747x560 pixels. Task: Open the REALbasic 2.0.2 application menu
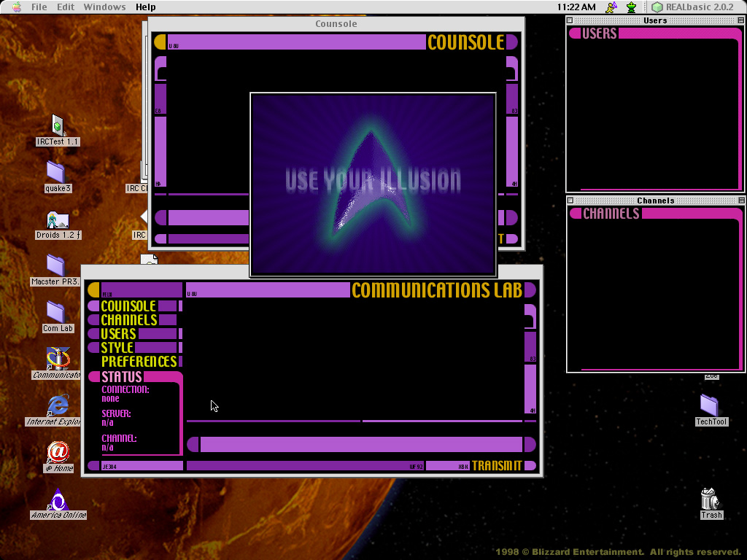[x=693, y=7]
